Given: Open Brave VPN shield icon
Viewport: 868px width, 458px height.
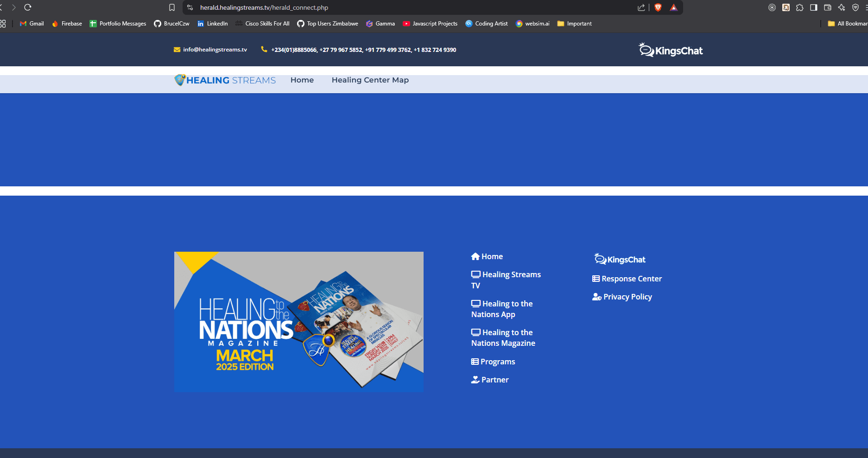Looking at the screenshot, I should click(855, 7).
